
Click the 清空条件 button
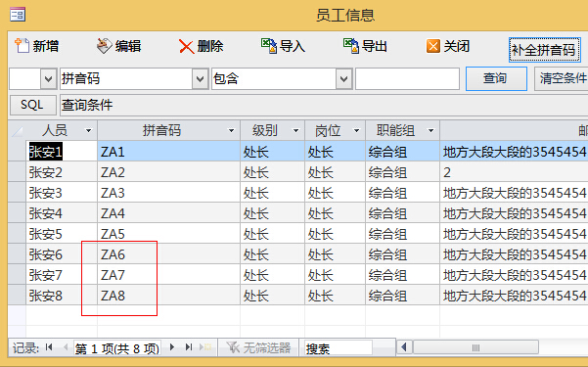tap(562, 78)
